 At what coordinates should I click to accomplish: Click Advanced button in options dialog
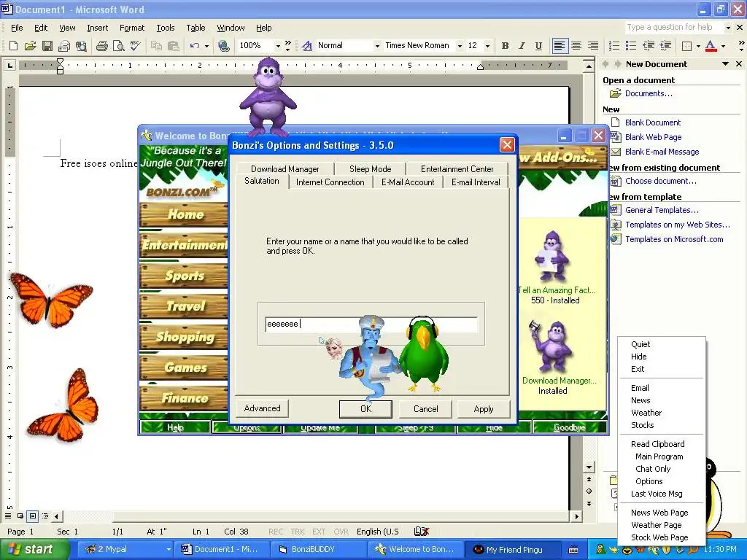(x=262, y=408)
